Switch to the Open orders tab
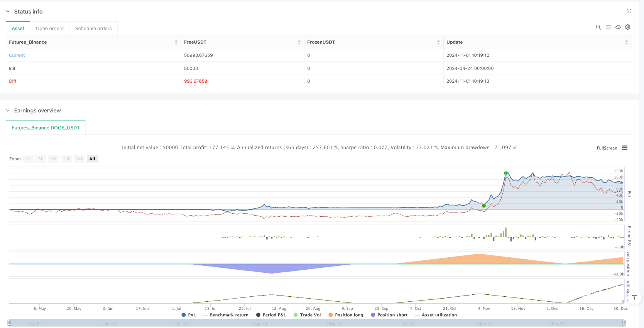The image size is (644, 328). point(50,29)
